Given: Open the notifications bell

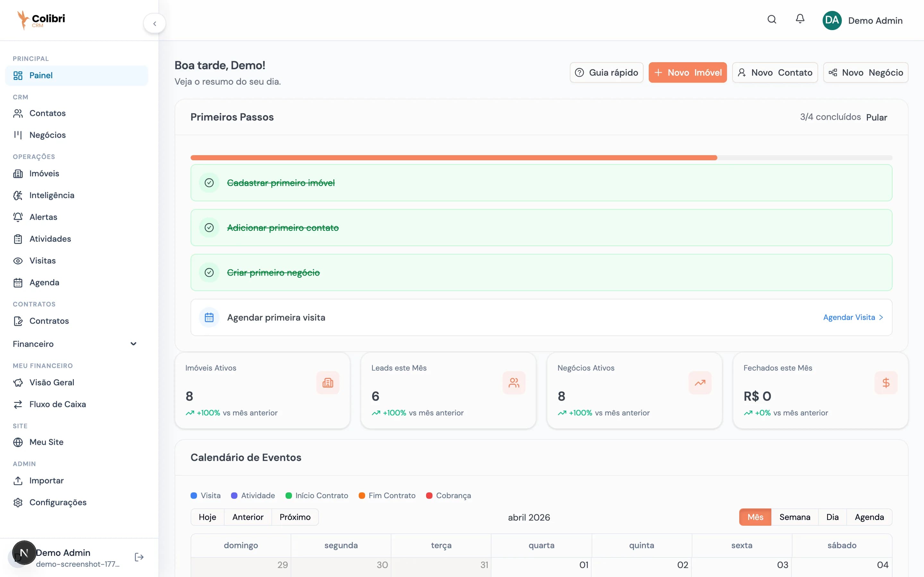Looking at the screenshot, I should tap(800, 19).
